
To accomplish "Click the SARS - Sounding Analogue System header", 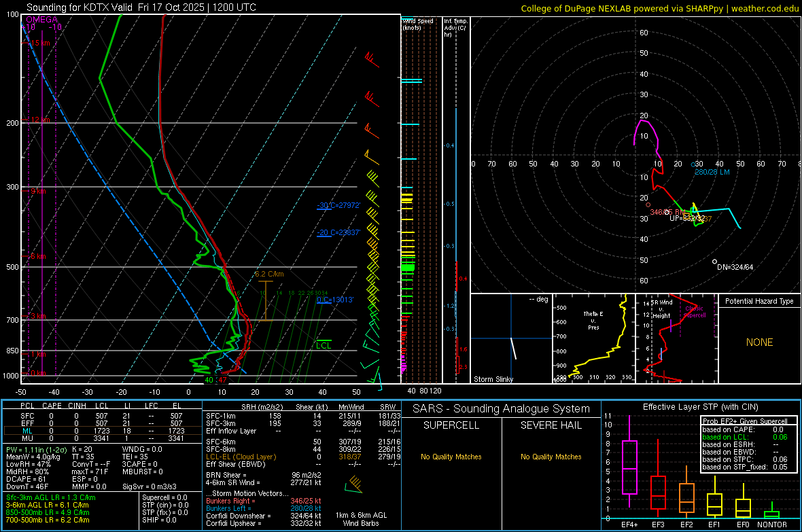I will coord(502,409).
